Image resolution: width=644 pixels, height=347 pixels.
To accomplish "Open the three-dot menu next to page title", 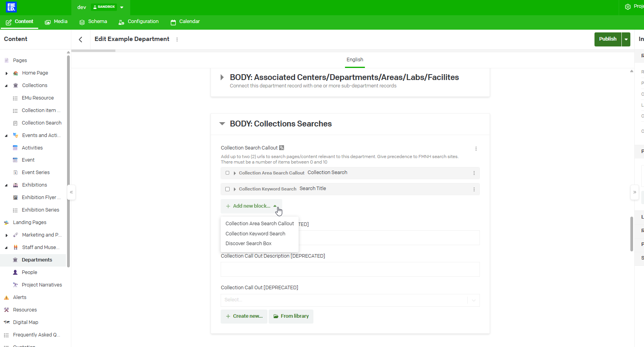I will (177, 39).
